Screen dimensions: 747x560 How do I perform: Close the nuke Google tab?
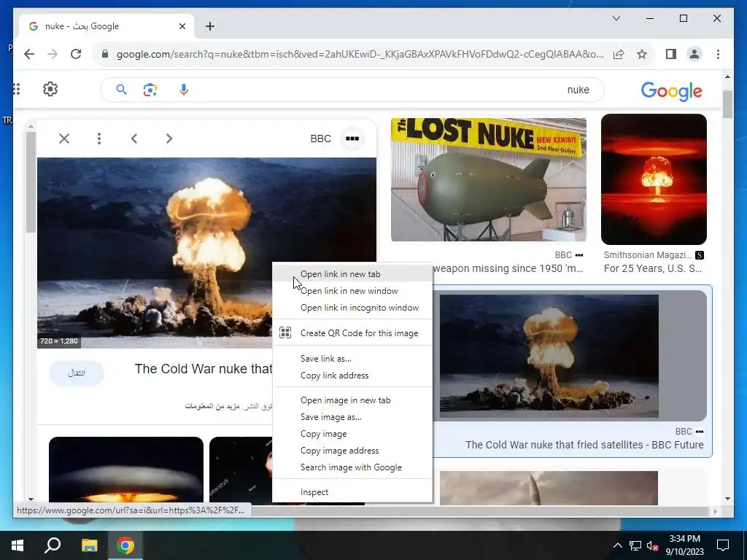coord(182,26)
